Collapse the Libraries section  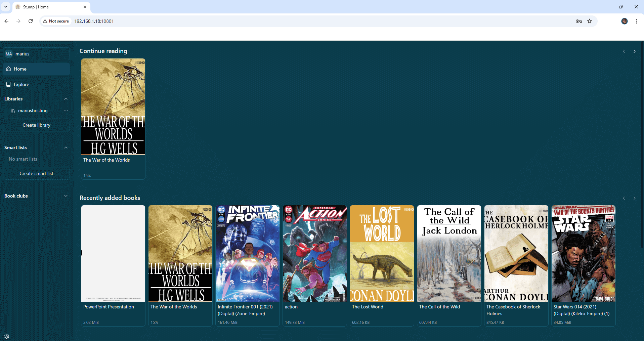tap(66, 99)
